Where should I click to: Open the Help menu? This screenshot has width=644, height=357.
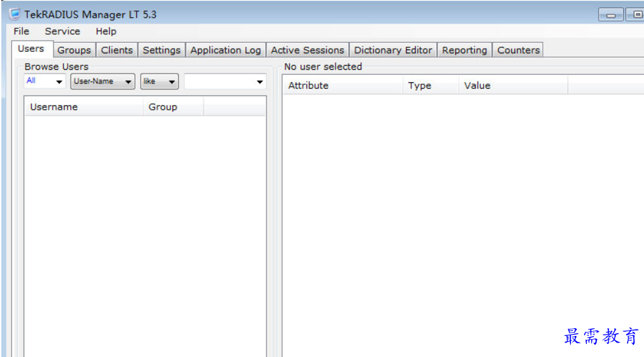click(x=106, y=31)
